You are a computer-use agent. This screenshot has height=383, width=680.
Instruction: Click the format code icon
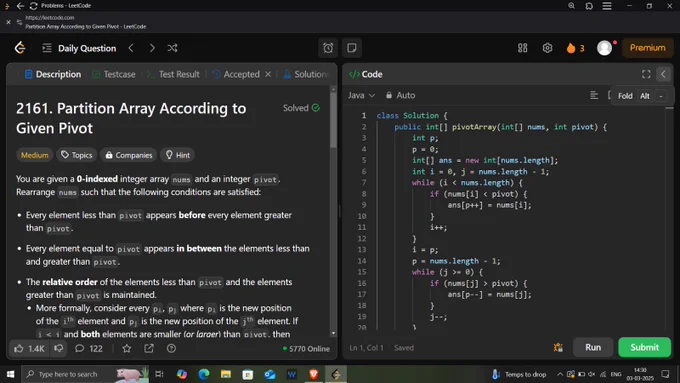pyautogui.click(x=594, y=95)
